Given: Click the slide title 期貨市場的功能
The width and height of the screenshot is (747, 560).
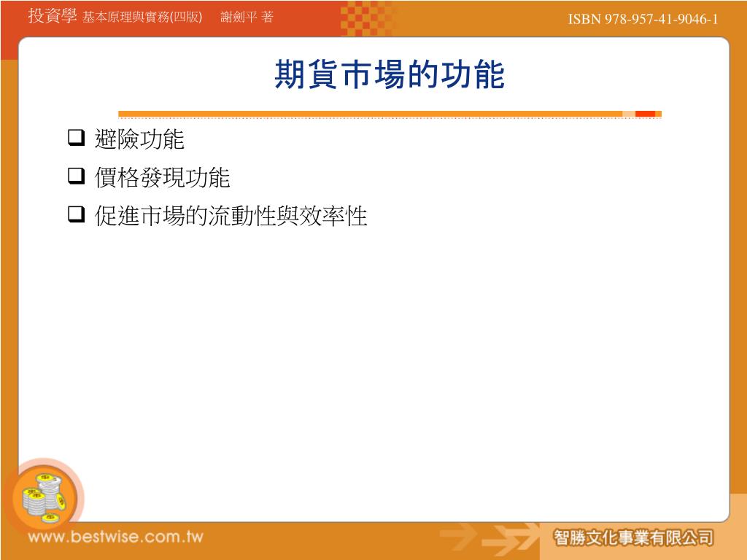Looking at the screenshot, I should pos(390,75).
